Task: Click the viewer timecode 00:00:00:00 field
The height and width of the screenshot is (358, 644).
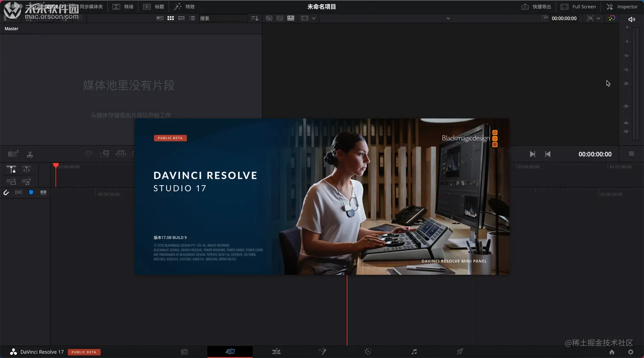Action: coord(564,18)
